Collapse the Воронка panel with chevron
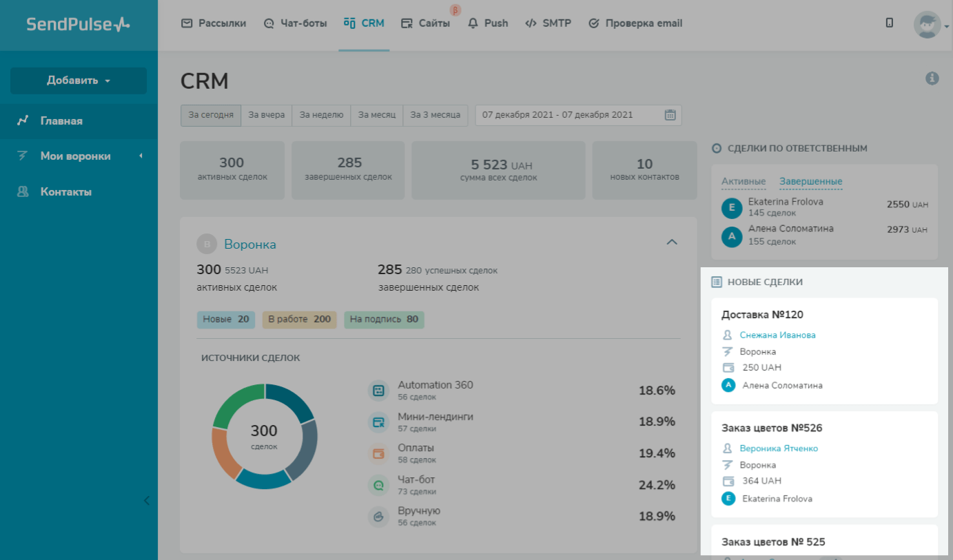 pos(672,242)
